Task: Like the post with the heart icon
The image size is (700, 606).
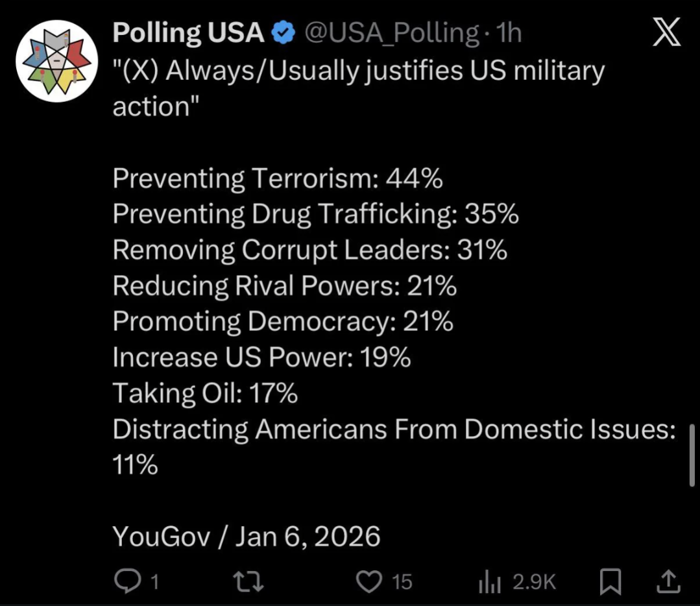Action: 369,581
